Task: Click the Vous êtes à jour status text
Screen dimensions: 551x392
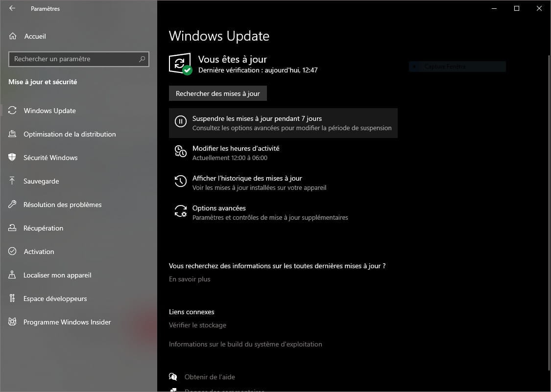Action: tap(233, 59)
